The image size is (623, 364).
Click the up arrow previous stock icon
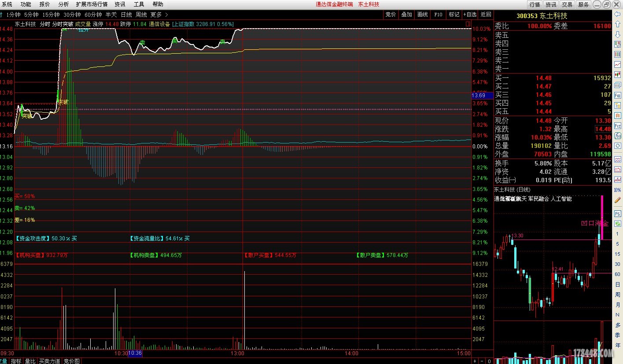pyautogui.click(x=618, y=24)
